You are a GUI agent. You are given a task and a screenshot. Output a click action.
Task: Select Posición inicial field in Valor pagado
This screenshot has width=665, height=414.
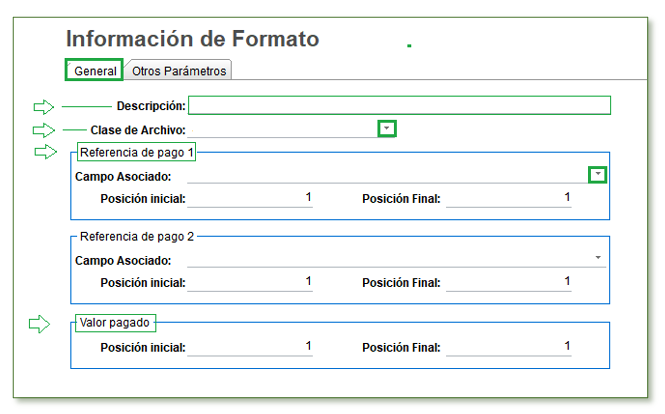(x=250, y=347)
